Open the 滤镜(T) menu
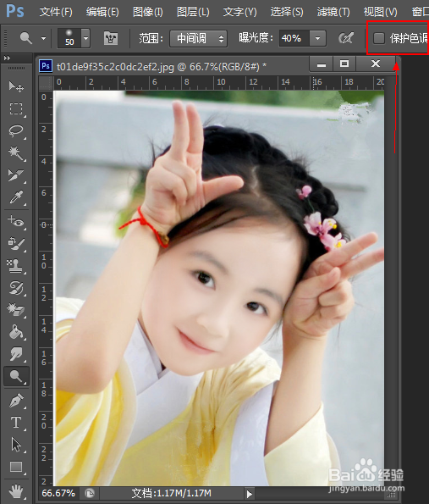429x504 pixels. [333, 12]
